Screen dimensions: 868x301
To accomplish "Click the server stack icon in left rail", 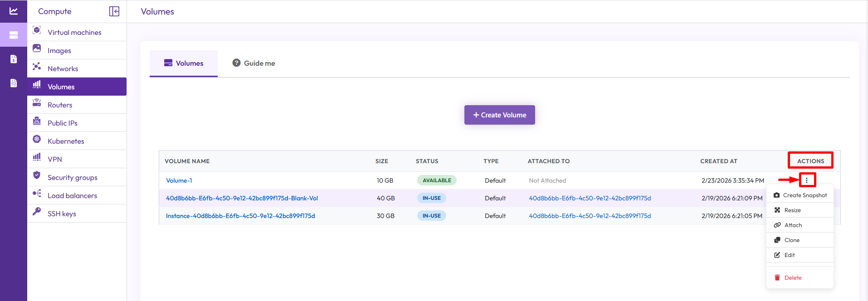I will click(14, 35).
